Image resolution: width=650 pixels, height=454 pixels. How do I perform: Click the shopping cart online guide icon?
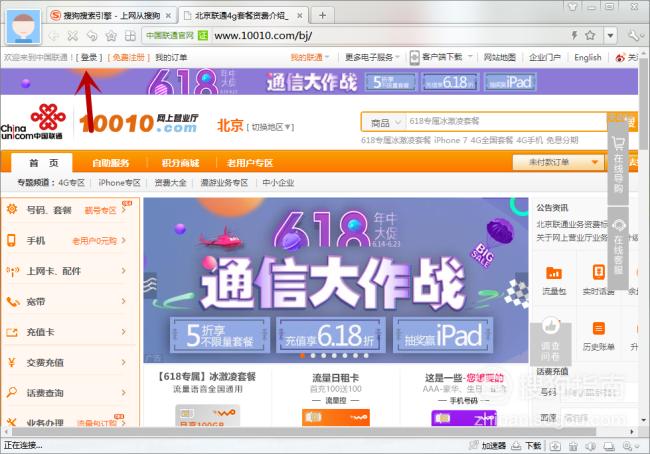click(x=618, y=143)
